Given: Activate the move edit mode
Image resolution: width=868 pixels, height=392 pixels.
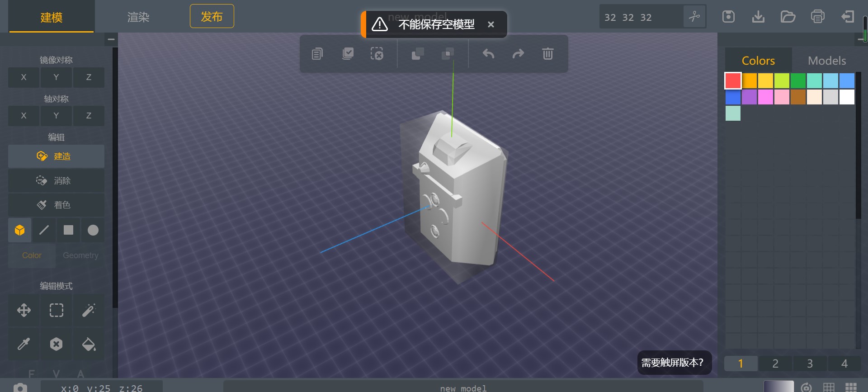Looking at the screenshot, I should [x=24, y=310].
